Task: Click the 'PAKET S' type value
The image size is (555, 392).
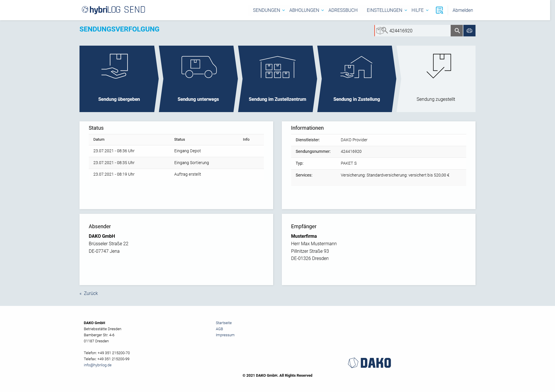Action: pyautogui.click(x=349, y=163)
